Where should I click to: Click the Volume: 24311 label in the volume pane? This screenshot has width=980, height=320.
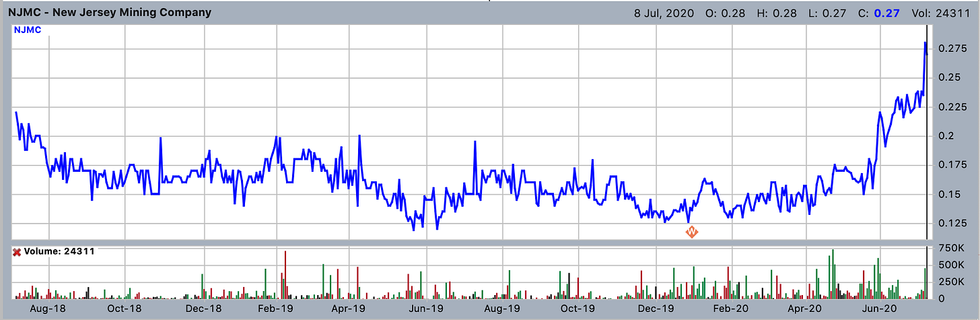(59, 252)
